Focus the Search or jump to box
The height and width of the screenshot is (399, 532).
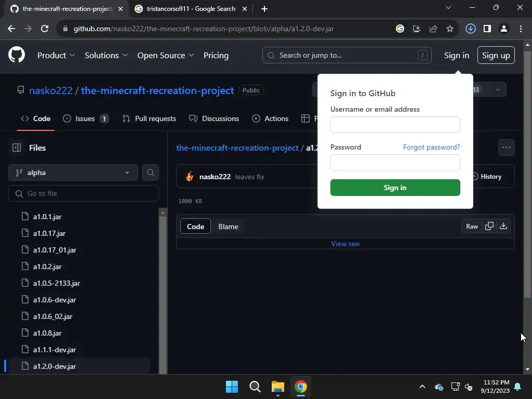click(x=347, y=55)
